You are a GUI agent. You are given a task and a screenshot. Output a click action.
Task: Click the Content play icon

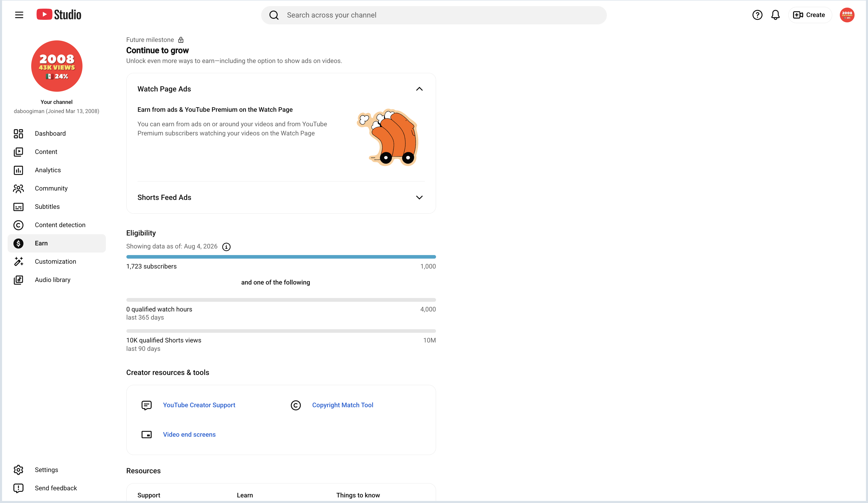tap(18, 152)
